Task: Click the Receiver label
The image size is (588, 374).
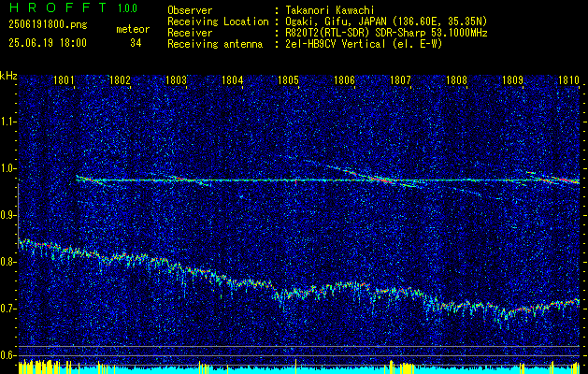Action: coord(190,33)
